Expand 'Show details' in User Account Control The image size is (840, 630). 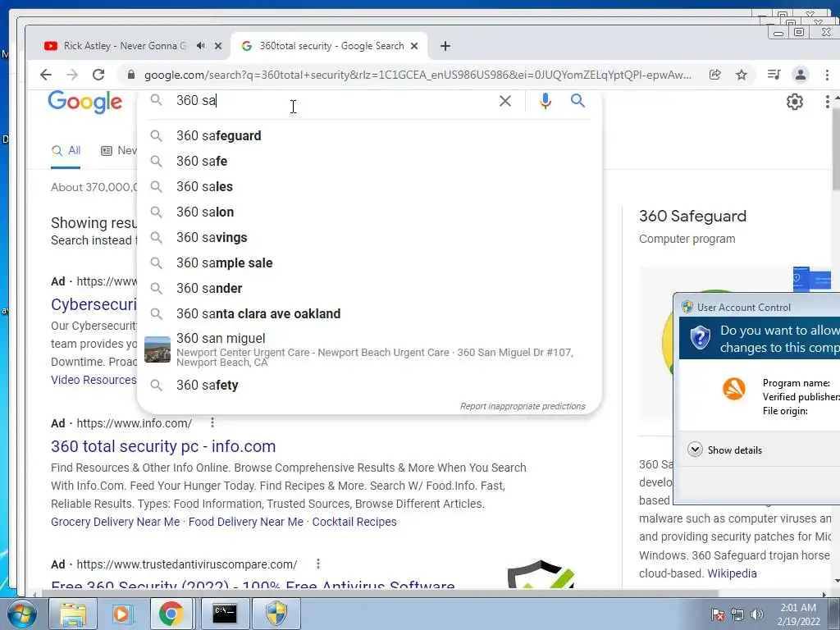(x=725, y=450)
